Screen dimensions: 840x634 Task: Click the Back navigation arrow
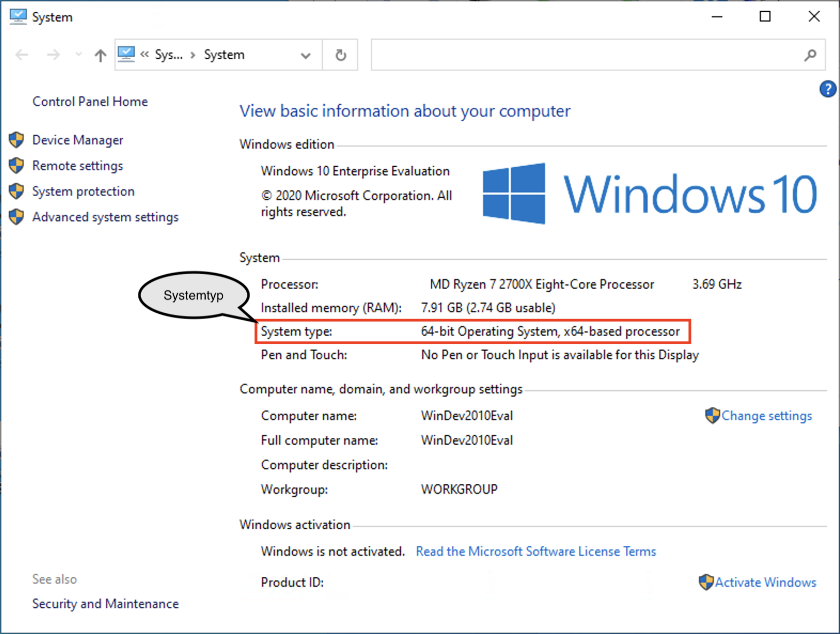coord(22,55)
